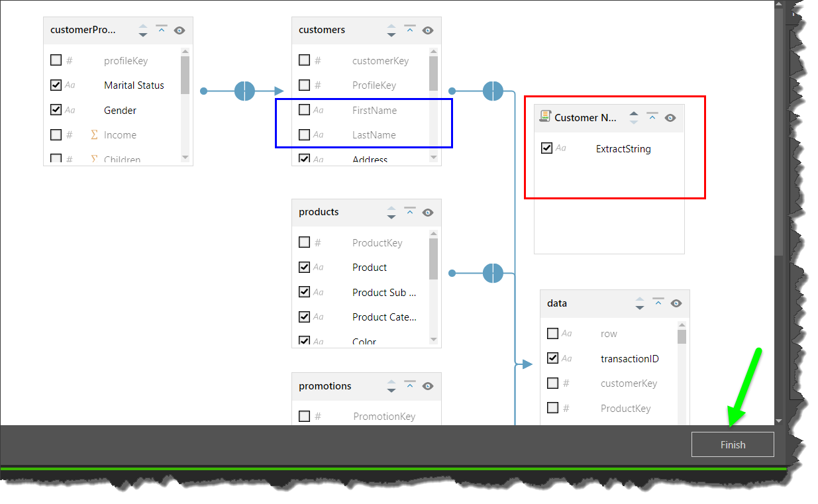Toggle visibility eye on customers table
This screenshot has height=504, width=818.
(x=428, y=30)
